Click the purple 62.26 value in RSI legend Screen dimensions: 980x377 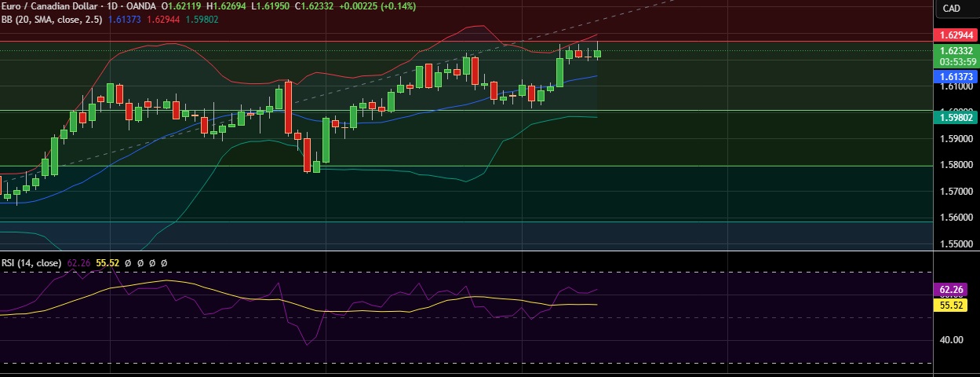pyautogui.click(x=79, y=263)
